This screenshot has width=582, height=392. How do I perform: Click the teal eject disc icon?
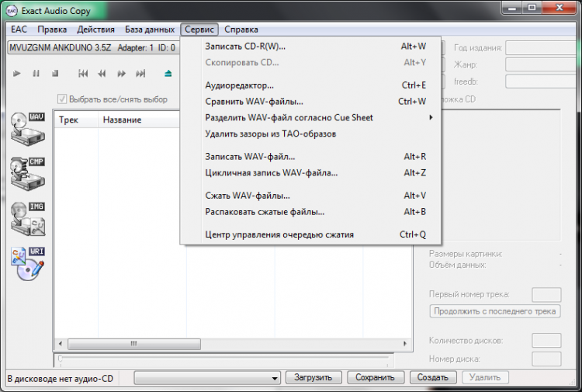(168, 74)
